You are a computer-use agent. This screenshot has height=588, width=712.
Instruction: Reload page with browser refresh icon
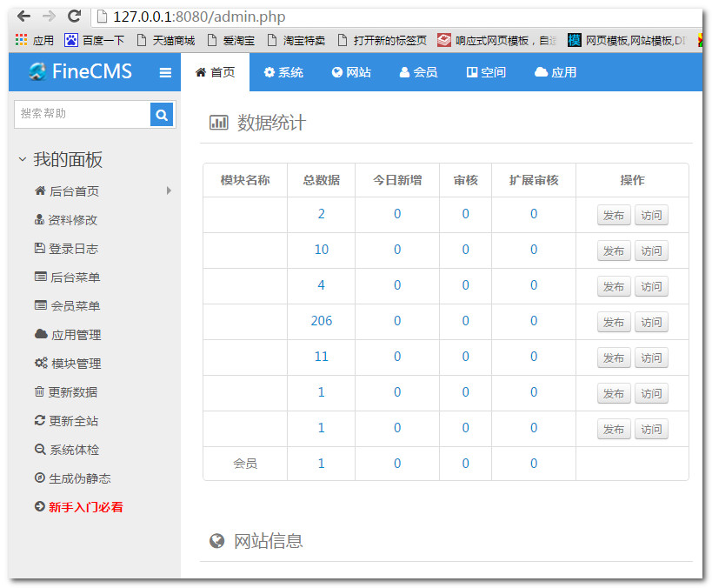click(74, 17)
